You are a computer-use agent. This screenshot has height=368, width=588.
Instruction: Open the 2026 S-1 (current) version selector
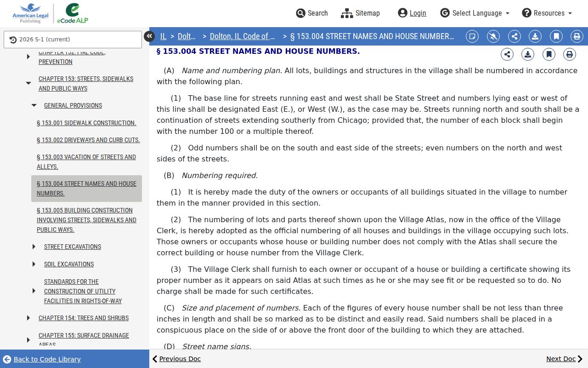[73, 40]
